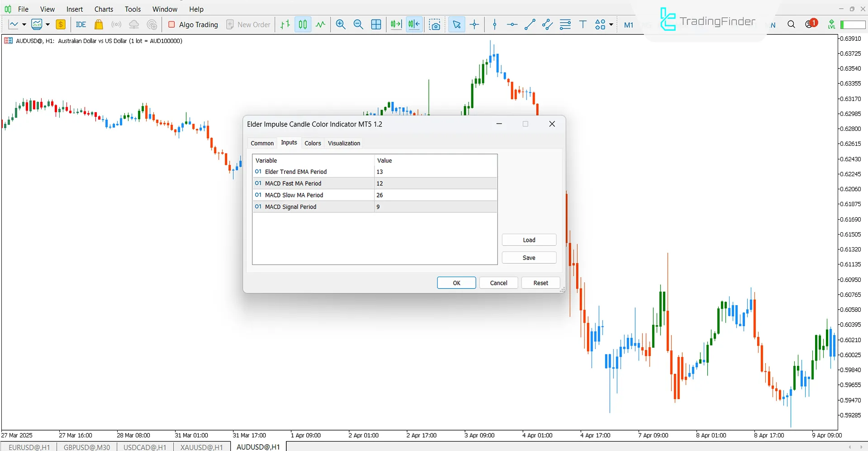This screenshot has height=451, width=868.
Task: Reset the indicator inputs to defaults
Action: tap(541, 283)
